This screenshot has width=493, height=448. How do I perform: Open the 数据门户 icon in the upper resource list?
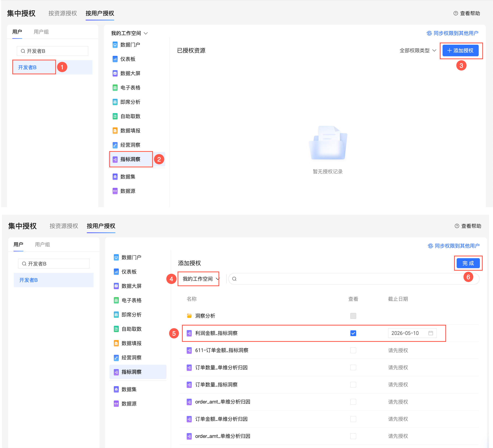click(115, 45)
